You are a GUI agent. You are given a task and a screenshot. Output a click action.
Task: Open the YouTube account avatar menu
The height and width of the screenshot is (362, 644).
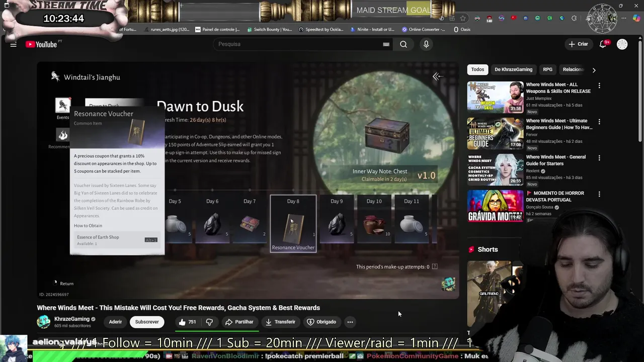pyautogui.click(x=622, y=44)
